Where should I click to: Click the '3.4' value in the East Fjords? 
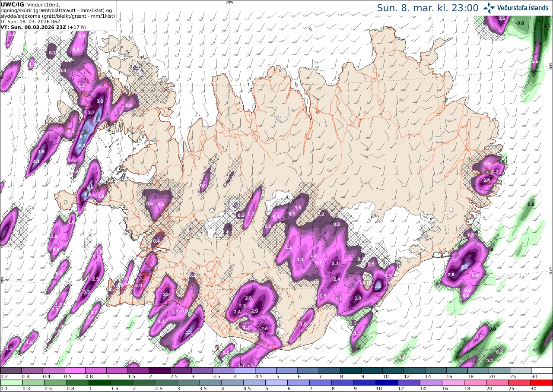486,180
